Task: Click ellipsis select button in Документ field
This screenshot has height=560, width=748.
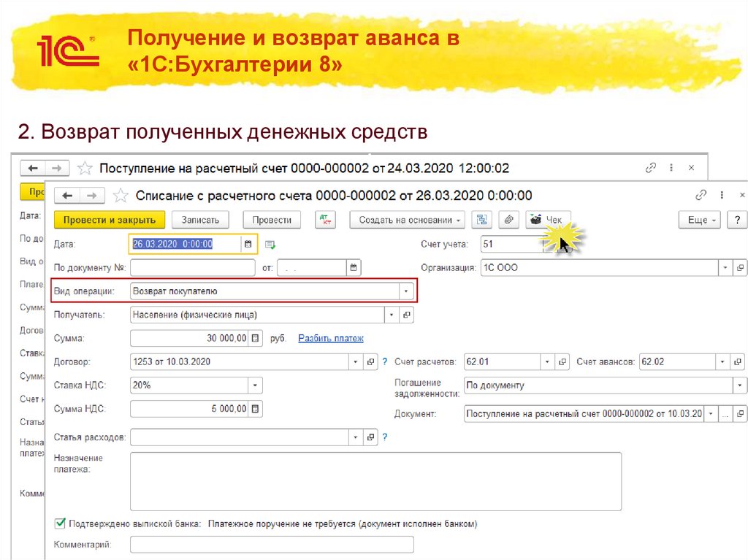Action: click(725, 413)
